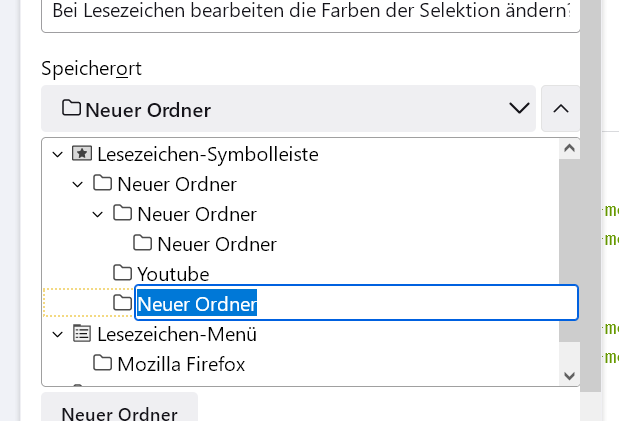619x421 pixels.
Task: Open the Speicherort folder dropdown
Action: [x=518, y=109]
